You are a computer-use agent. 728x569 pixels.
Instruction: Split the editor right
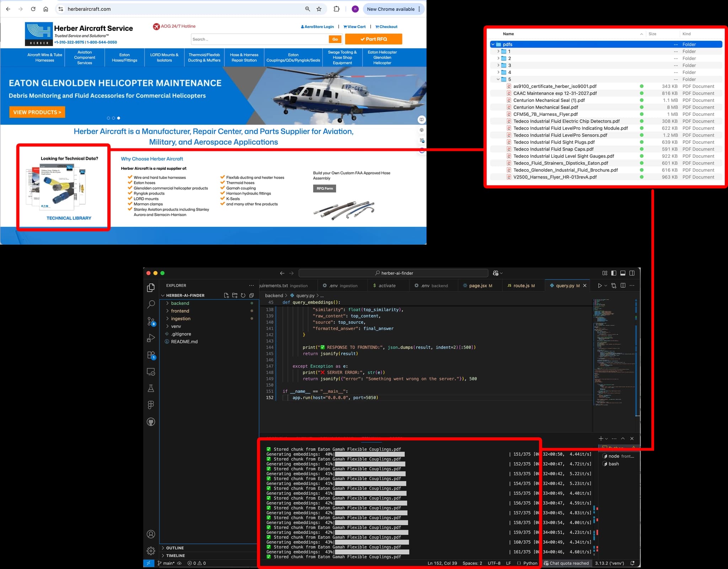tap(623, 286)
